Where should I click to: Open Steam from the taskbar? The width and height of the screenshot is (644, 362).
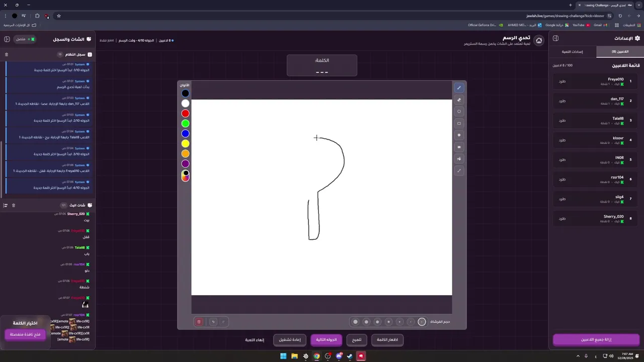tap(350, 356)
